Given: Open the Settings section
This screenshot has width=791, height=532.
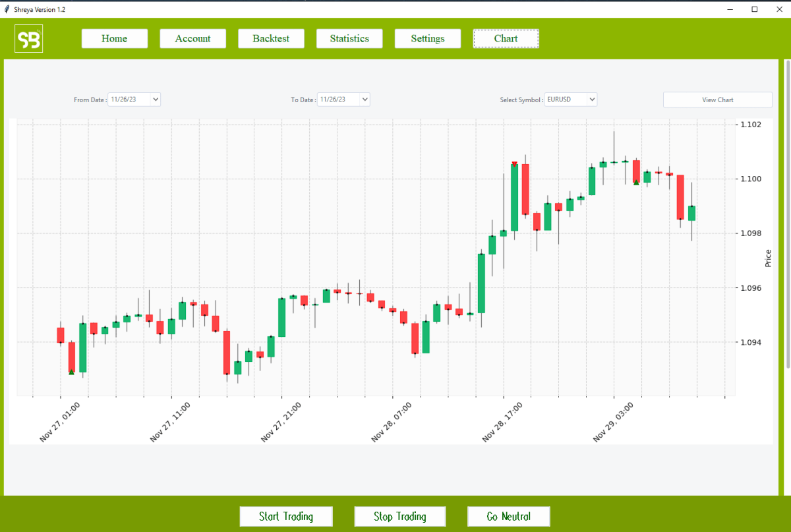Looking at the screenshot, I should coord(427,38).
